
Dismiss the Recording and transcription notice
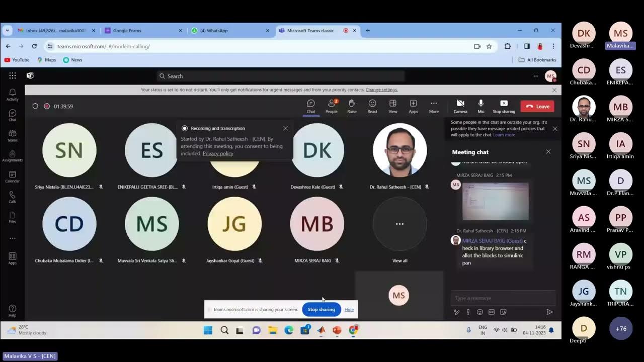pos(285,128)
